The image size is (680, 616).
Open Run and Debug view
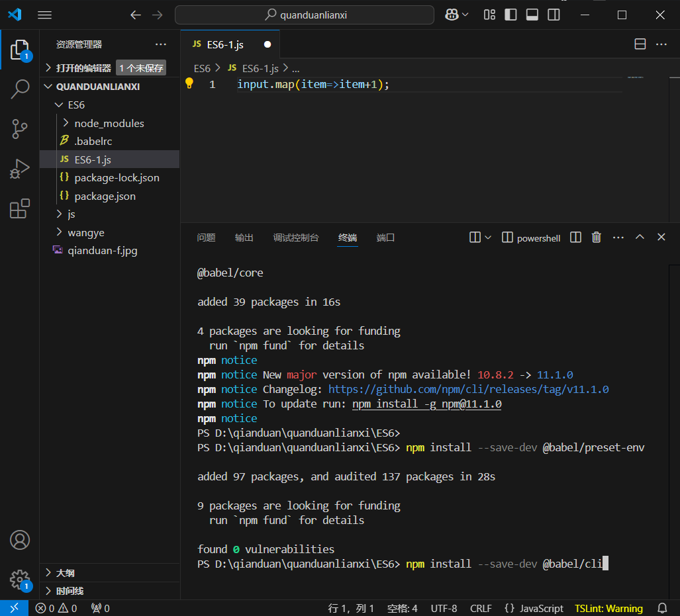pyautogui.click(x=20, y=169)
